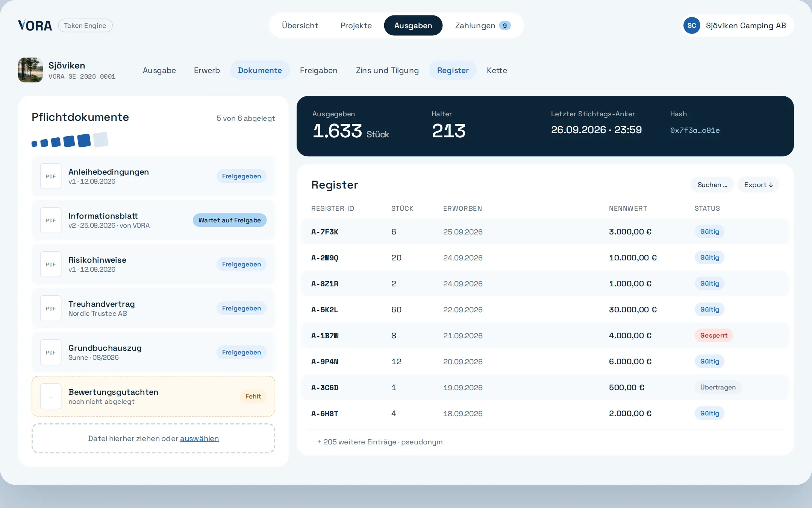Open the SC account avatar
812x508 pixels.
[692, 26]
